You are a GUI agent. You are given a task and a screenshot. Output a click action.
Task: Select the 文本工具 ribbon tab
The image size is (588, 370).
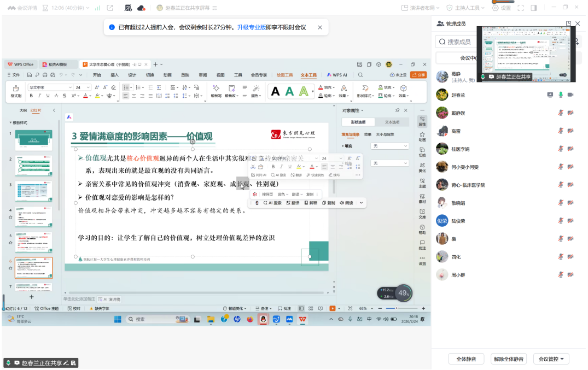coord(308,75)
